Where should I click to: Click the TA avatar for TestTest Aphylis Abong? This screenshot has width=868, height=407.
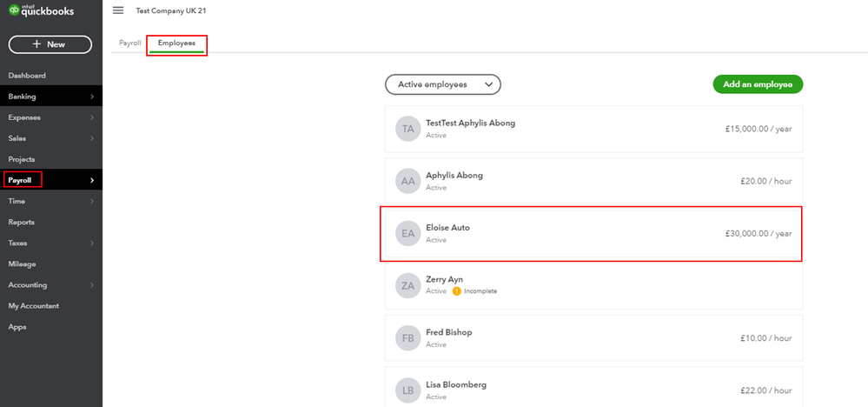pos(407,129)
